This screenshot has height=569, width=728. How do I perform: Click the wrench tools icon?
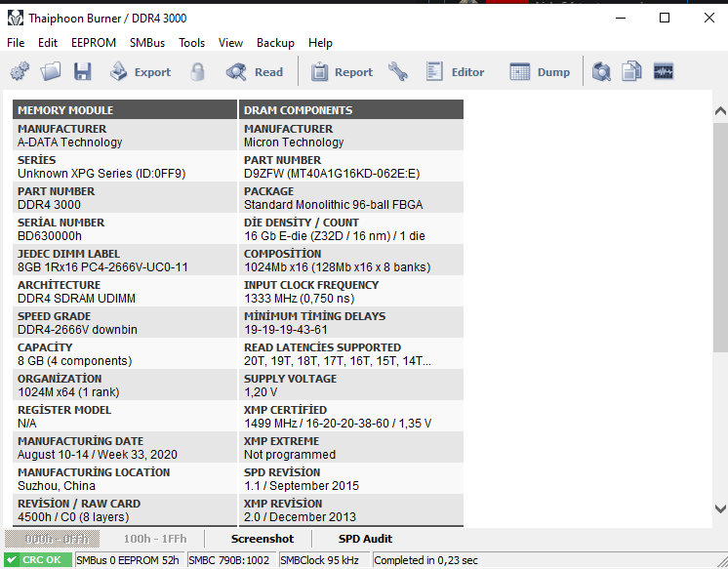398,71
